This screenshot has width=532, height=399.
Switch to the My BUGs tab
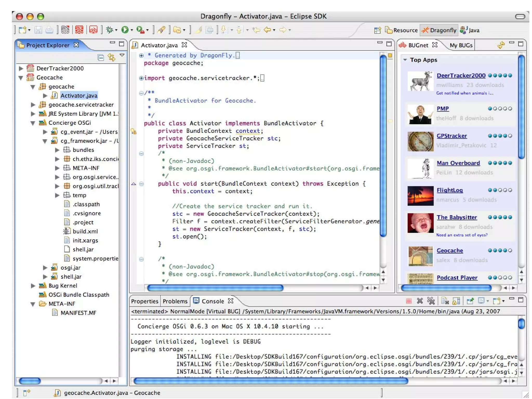coord(461,45)
